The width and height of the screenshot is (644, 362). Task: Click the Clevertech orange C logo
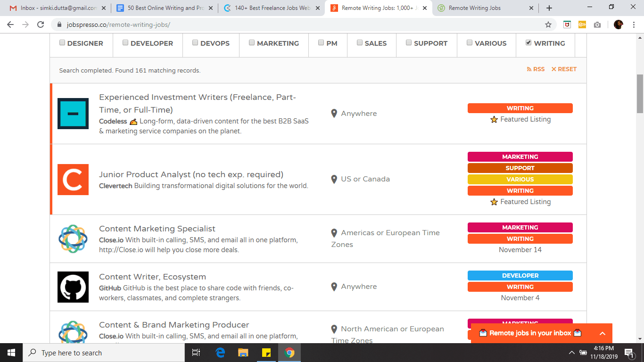(x=73, y=180)
